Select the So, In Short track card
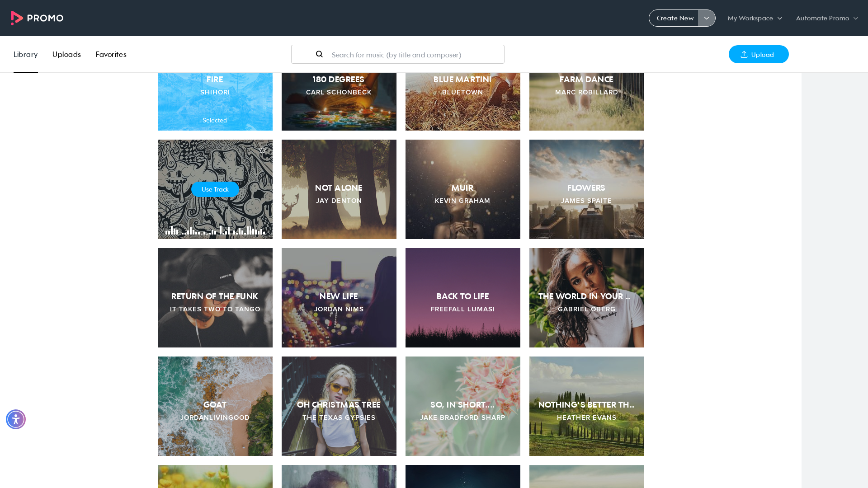The image size is (868, 488). 463,406
